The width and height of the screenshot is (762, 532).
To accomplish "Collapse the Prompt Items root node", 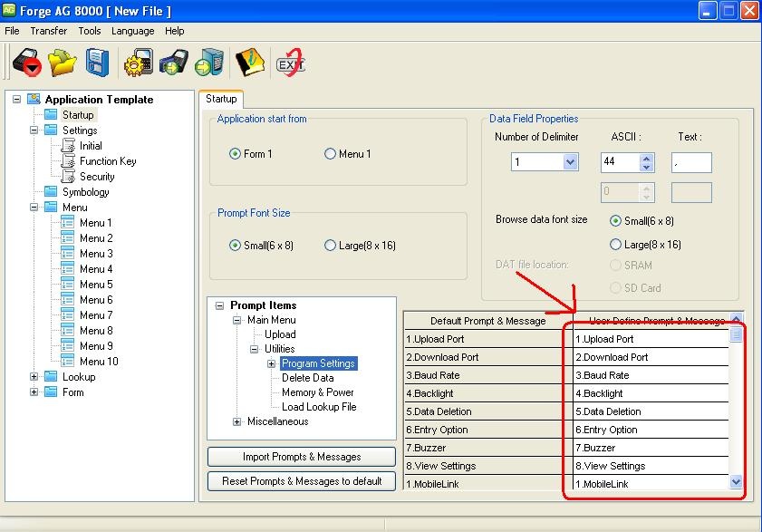I will (x=219, y=305).
